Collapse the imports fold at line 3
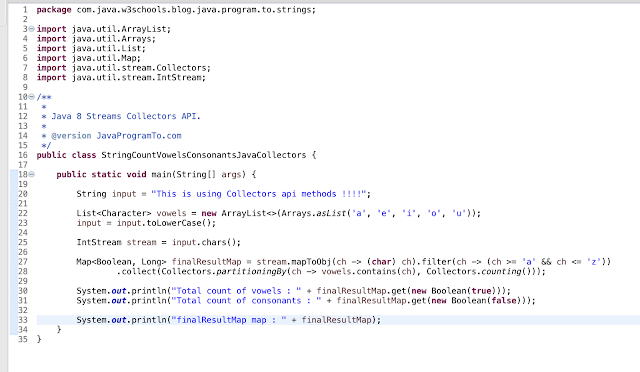Image resolution: width=640 pixels, height=372 pixels. [31, 29]
